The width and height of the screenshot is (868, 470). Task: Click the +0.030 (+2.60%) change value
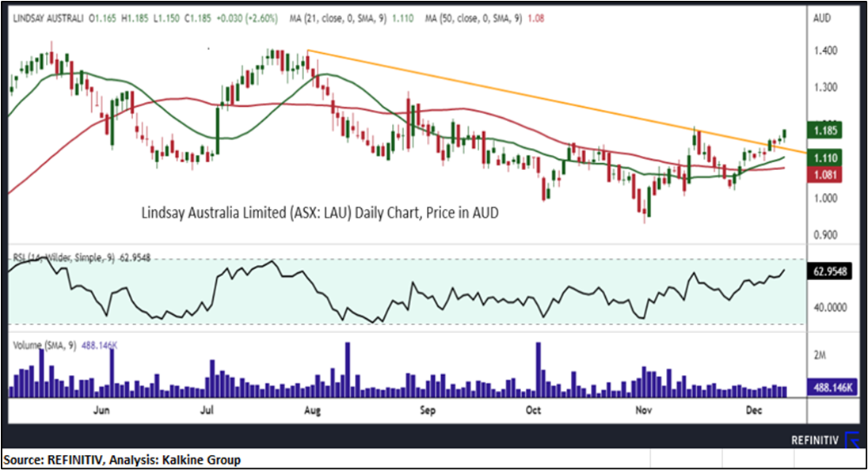246,18
